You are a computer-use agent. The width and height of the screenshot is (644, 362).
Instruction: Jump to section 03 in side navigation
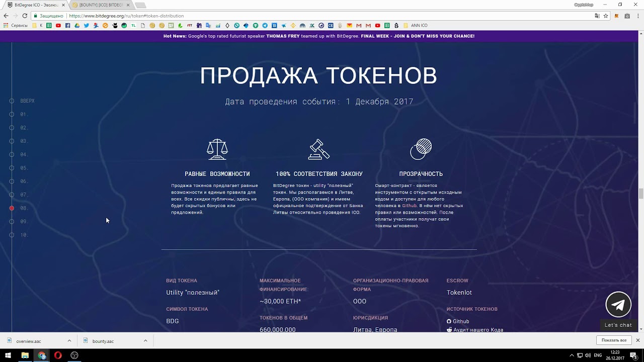pos(19,141)
